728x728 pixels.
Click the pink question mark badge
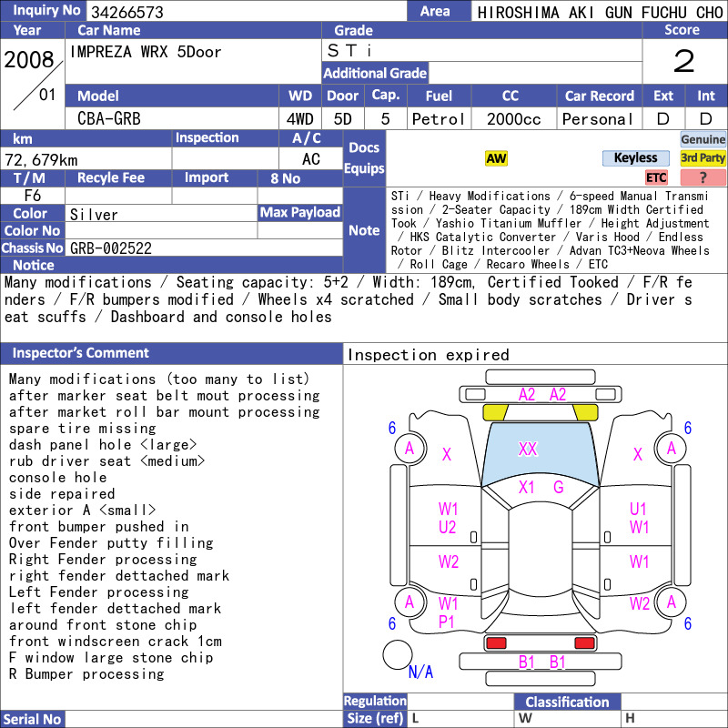tap(703, 177)
